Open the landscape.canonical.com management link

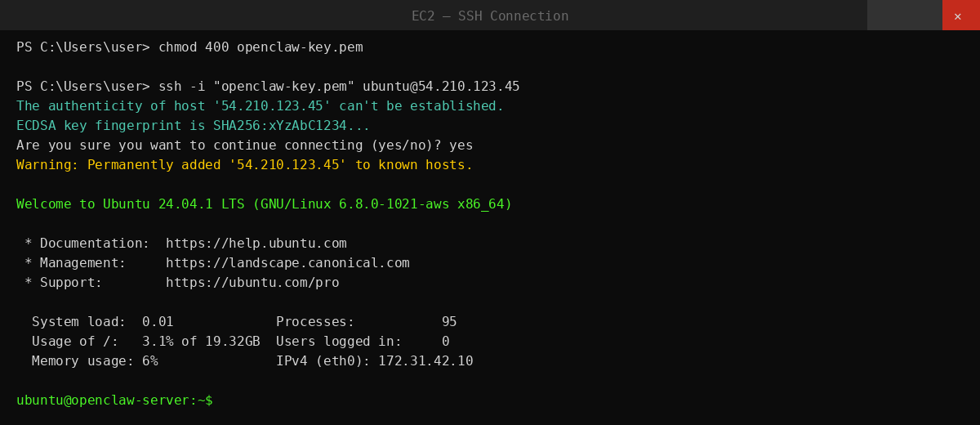point(287,263)
